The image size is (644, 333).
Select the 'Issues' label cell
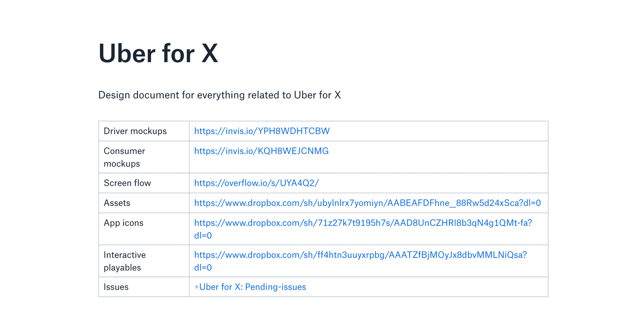click(x=116, y=287)
